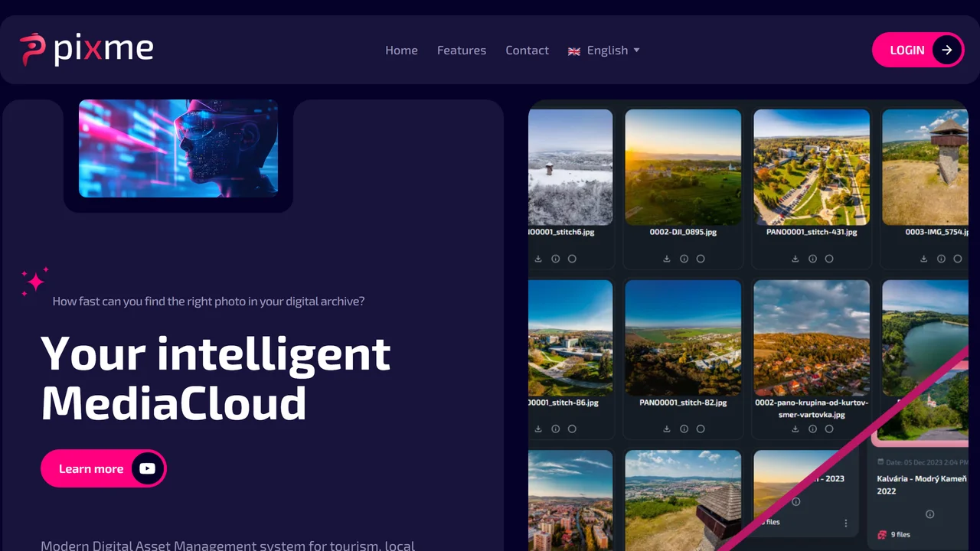
Task: Open info for 0002-pano-krupina-od-kurtov photo
Action: point(812,429)
